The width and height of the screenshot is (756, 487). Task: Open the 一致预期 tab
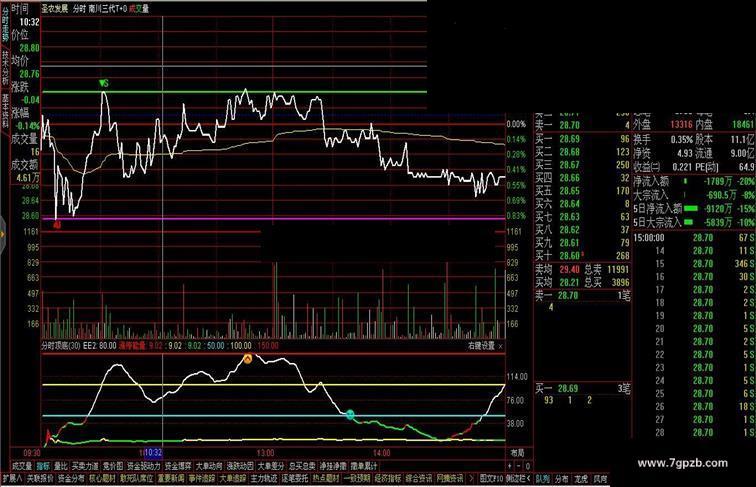[x=357, y=479]
